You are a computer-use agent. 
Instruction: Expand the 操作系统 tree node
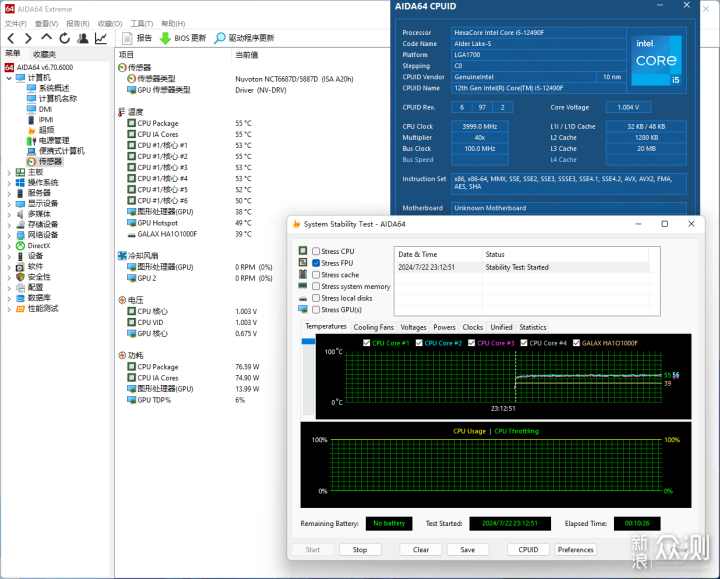9,183
